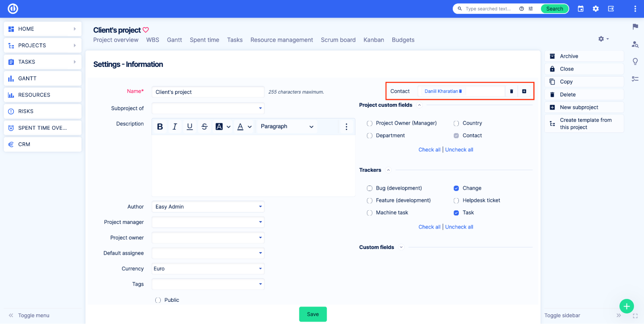Disable the Change tracker checkbox
This screenshot has height=324, width=644.
456,188
